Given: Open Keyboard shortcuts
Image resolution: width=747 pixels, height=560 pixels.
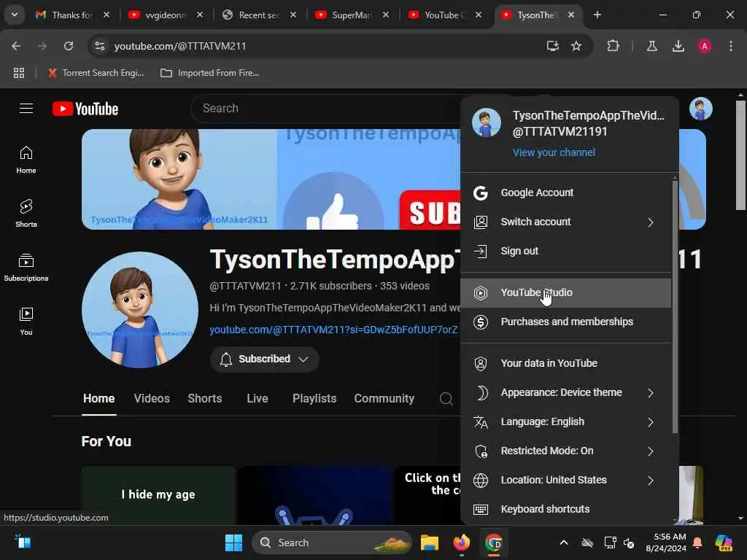Looking at the screenshot, I should click(x=566, y=509).
